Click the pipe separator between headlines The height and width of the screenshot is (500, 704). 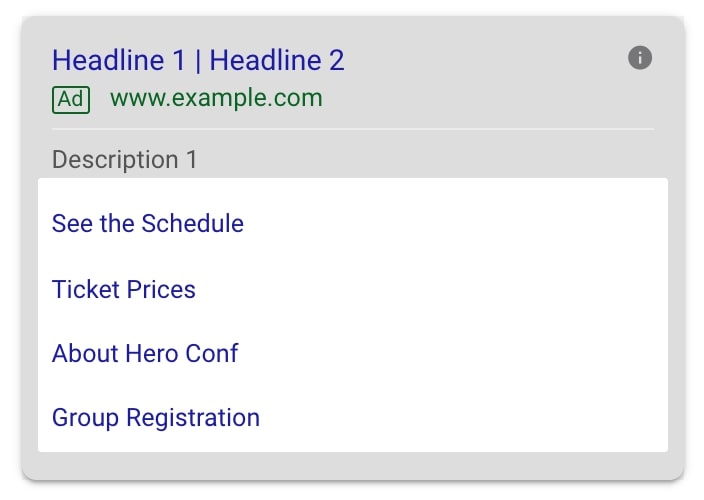(198, 61)
